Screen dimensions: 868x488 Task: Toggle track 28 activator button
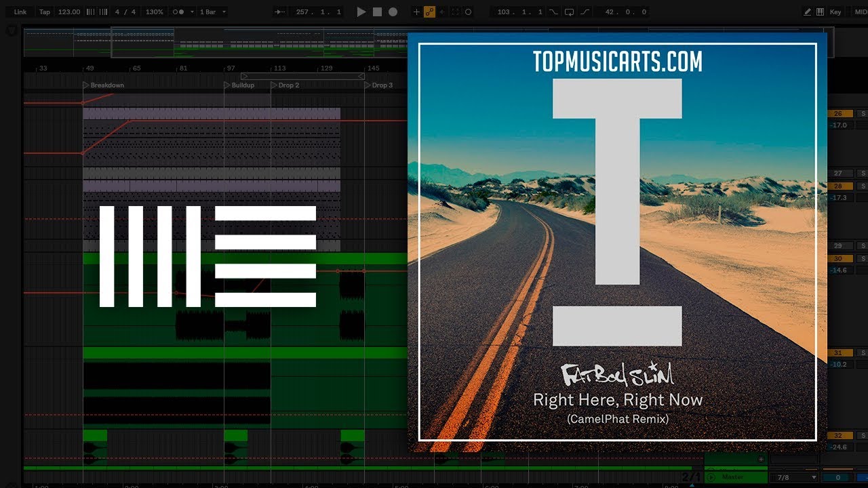tap(839, 186)
